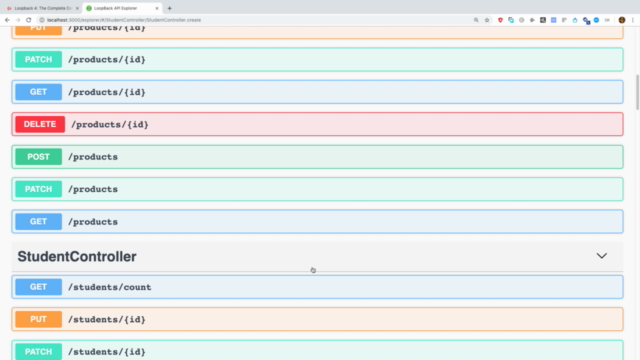640x360 pixels.
Task: Expand GET /products/{id} operation
Action: (x=317, y=92)
